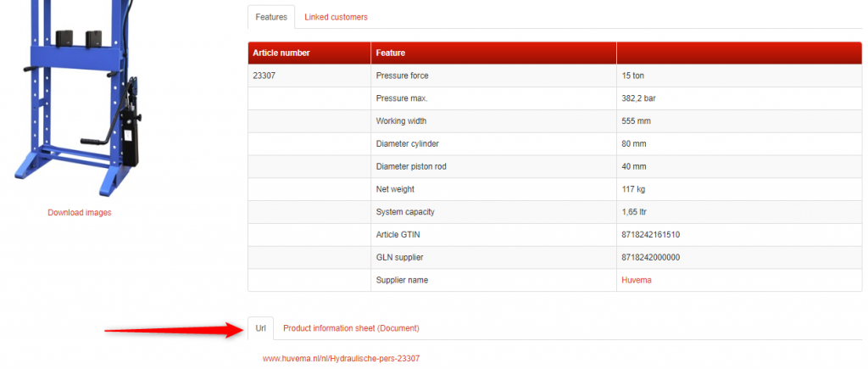The height and width of the screenshot is (369, 868).
Task: Open the Huvema supplier link
Action: (x=636, y=280)
